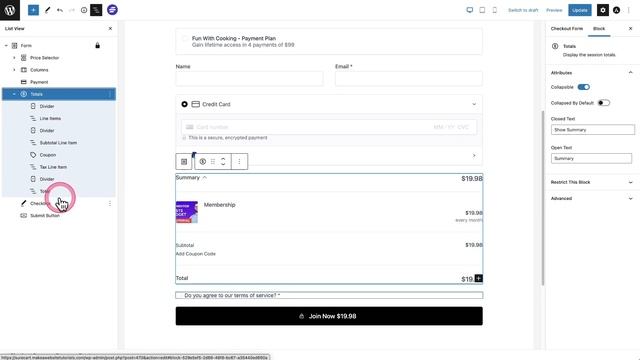The width and height of the screenshot is (640, 360).
Task: Click into the Closed Text field
Action: 593,130
